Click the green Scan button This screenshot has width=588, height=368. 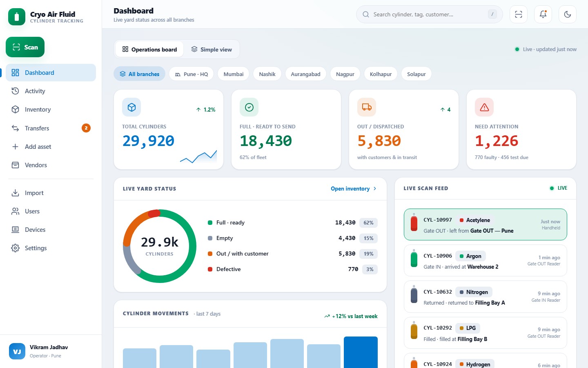(x=25, y=47)
